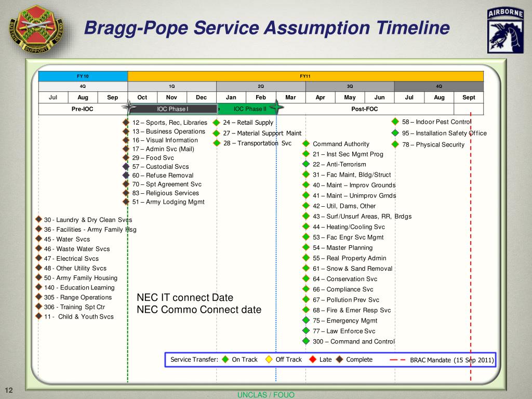Click the green diamond beside 75 – Emergency Mgmt
532x399 pixels.
(306, 320)
